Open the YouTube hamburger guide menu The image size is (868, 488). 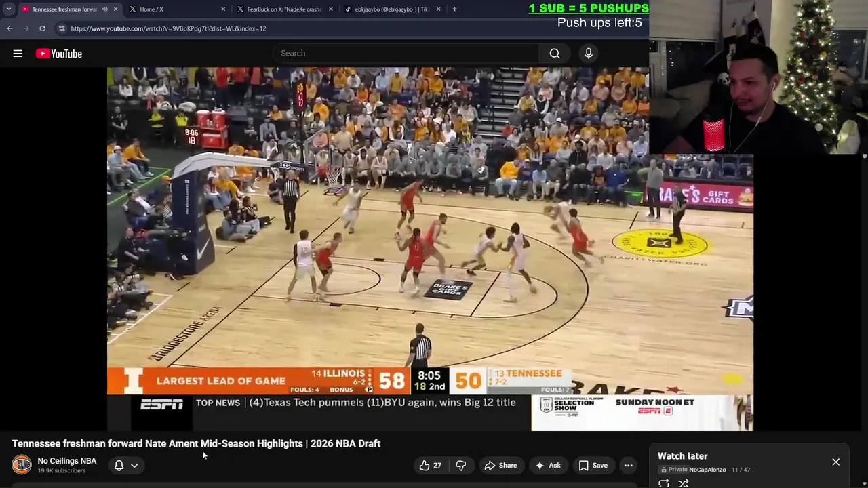click(18, 54)
